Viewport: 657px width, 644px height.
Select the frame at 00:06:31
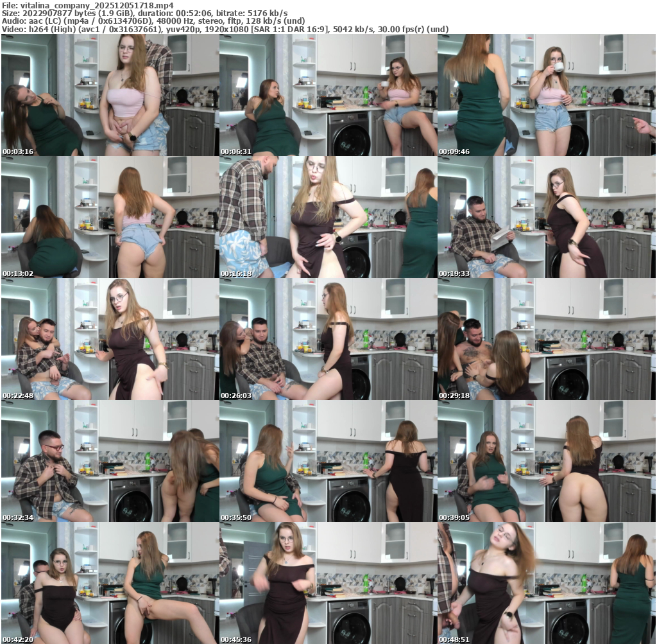click(x=328, y=95)
